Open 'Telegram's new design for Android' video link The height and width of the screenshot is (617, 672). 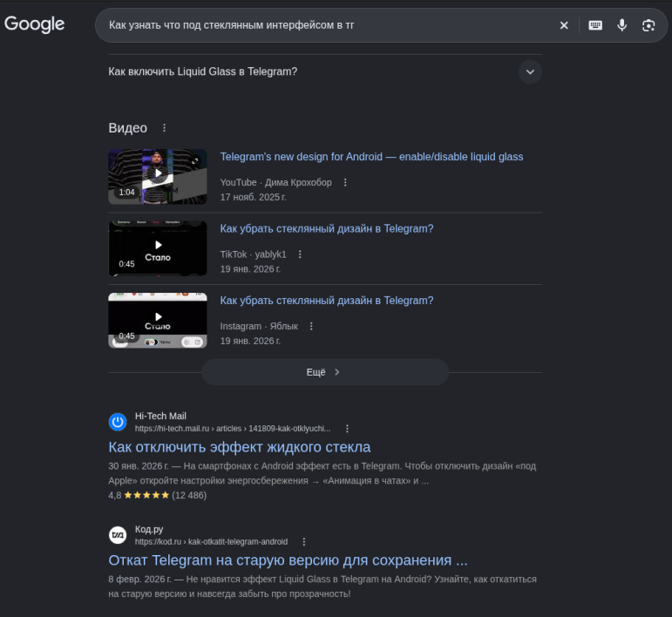click(x=371, y=157)
